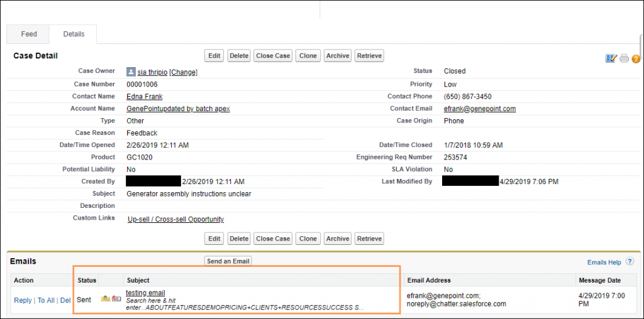Click the Case Detail heading
The height and width of the screenshot is (319, 644).
coord(35,56)
